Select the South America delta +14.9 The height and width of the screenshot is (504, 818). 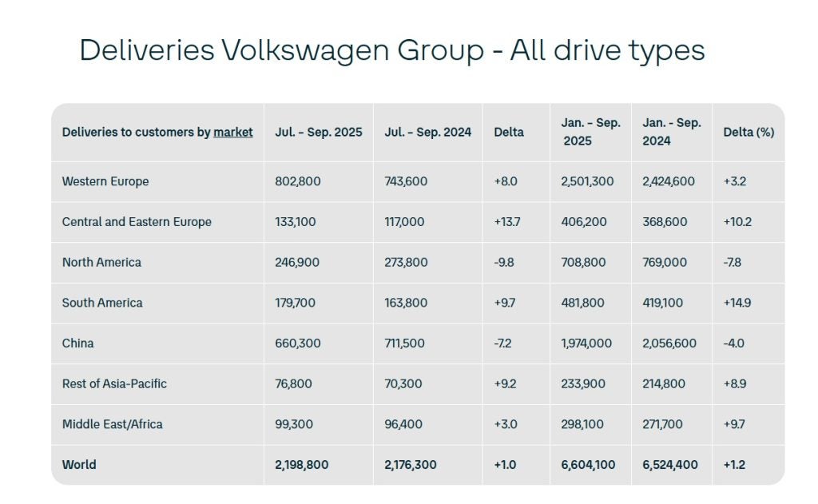pos(737,303)
